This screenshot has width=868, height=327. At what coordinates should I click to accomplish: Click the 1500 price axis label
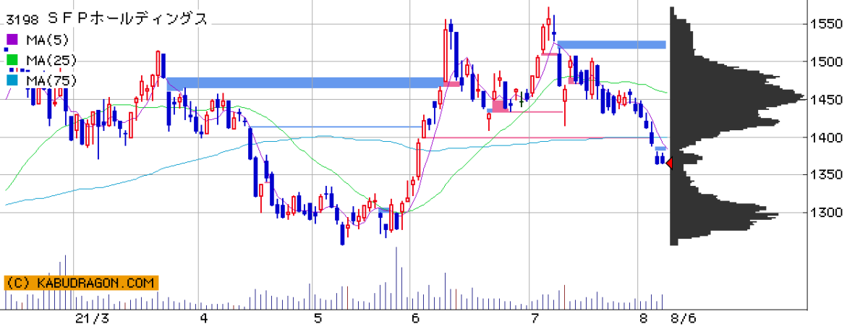[826, 61]
